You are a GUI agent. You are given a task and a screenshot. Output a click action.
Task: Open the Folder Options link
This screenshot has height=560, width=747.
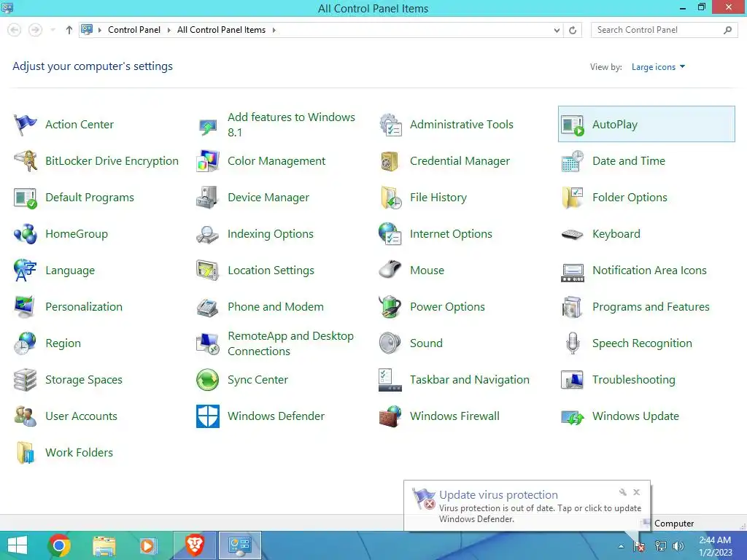point(630,198)
